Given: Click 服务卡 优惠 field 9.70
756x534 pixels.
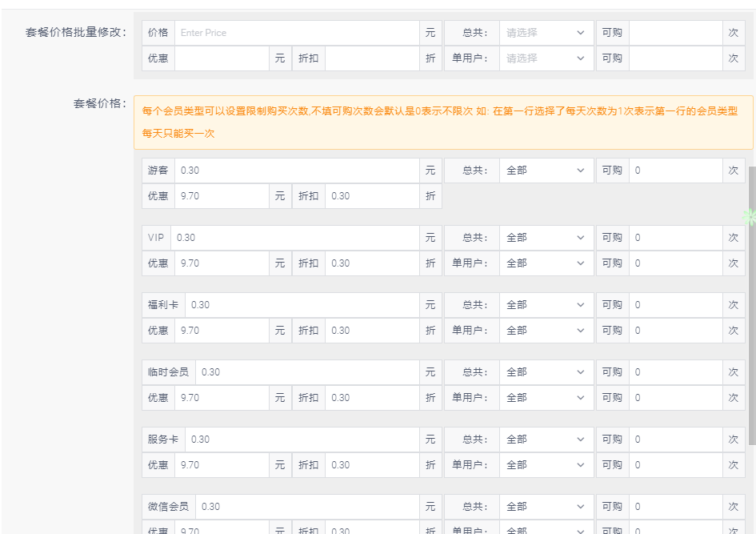Looking at the screenshot, I should pyautogui.click(x=222, y=465).
